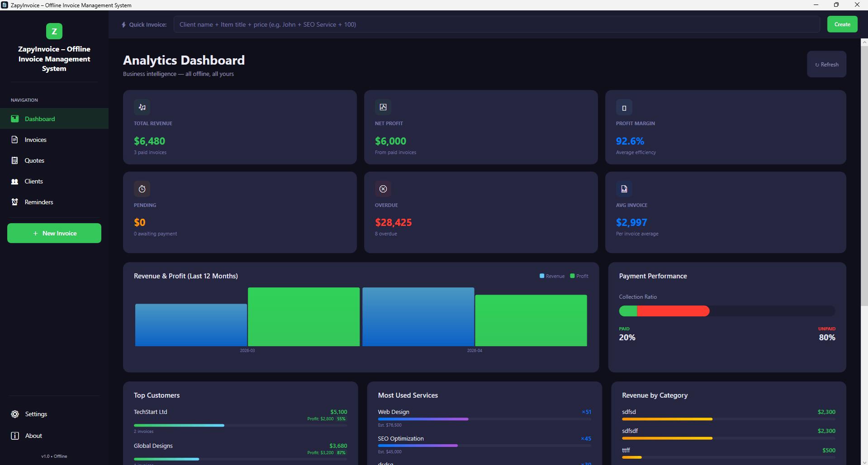
Task: Click the 3 paid invoices label
Action: [x=150, y=152]
